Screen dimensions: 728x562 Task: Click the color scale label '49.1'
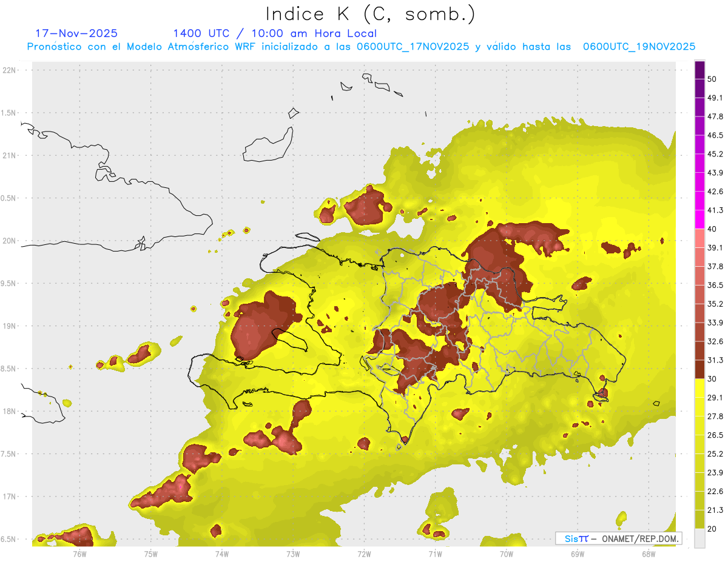point(715,98)
